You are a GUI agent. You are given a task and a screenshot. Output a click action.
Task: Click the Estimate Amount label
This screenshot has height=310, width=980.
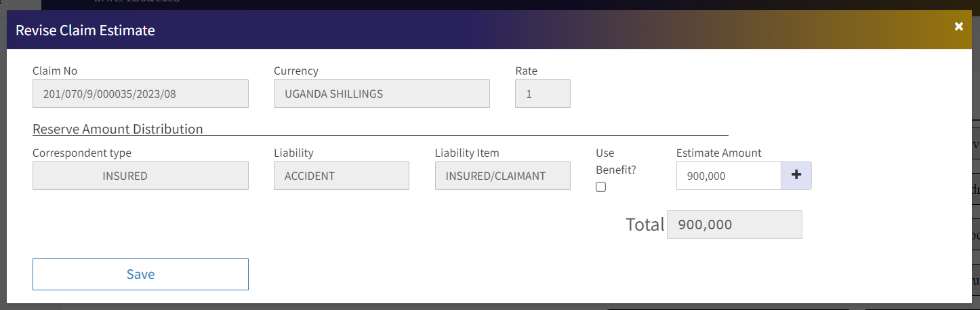(x=718, y=153)
